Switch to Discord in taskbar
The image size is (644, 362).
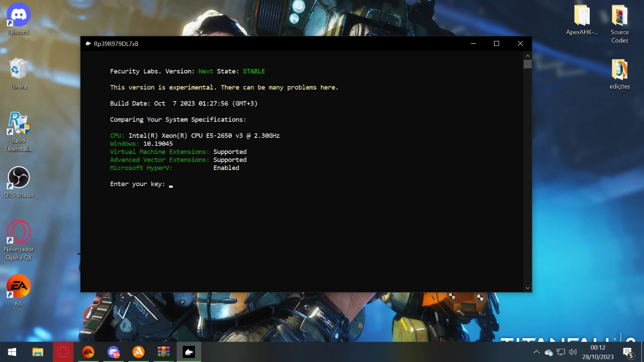[113, 352]
